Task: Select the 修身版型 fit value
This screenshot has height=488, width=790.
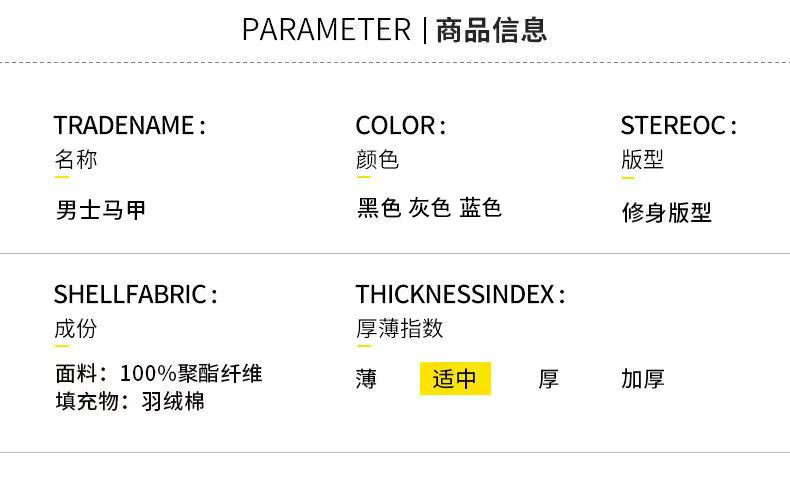Action: 666,212
